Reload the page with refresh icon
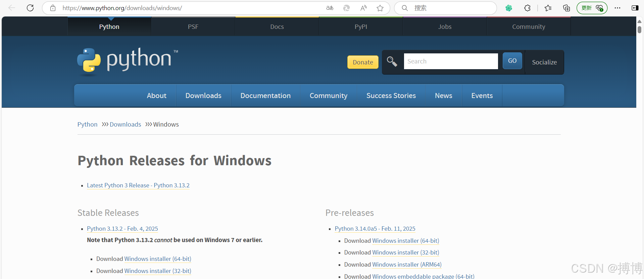 tap(30, 8)
